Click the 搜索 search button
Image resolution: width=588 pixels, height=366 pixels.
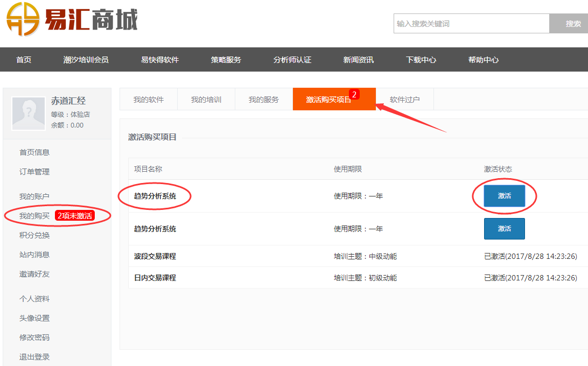(x=569, y=24)
